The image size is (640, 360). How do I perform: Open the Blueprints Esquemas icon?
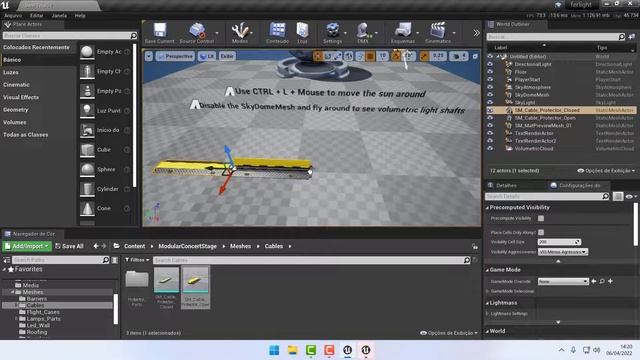tap(403, 31)
